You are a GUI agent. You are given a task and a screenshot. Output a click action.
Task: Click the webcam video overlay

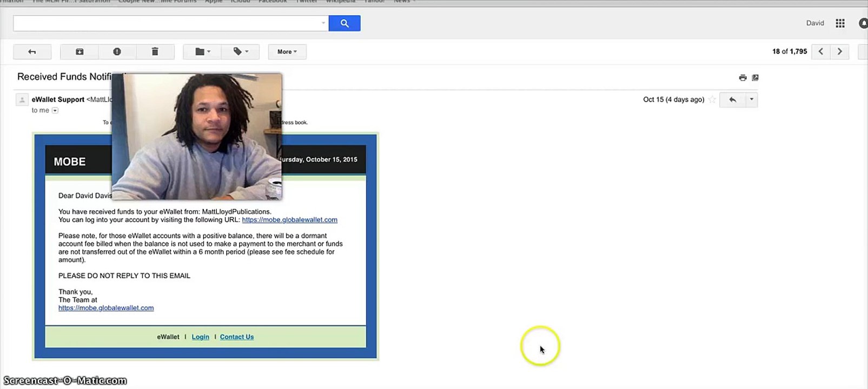[197, 137]
